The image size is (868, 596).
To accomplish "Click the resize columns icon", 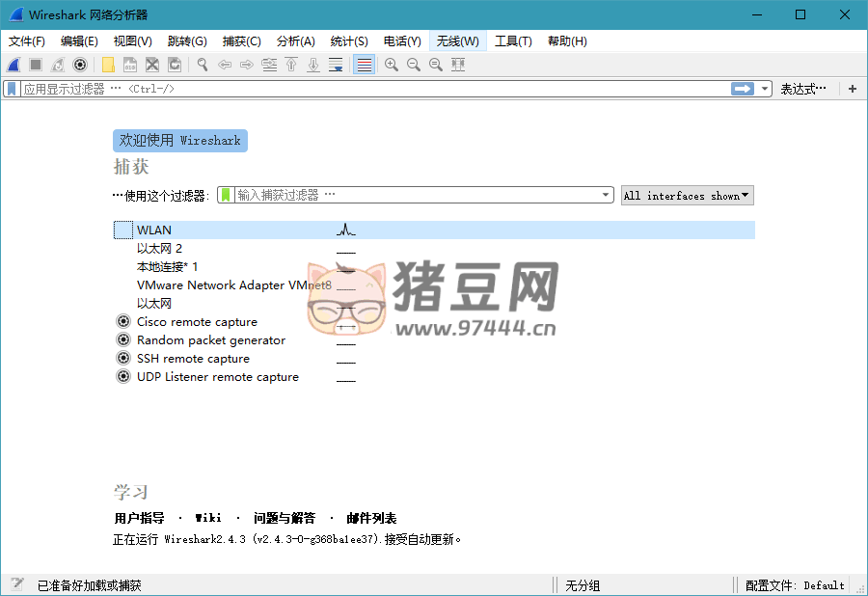I will click(x=458, y=65).
